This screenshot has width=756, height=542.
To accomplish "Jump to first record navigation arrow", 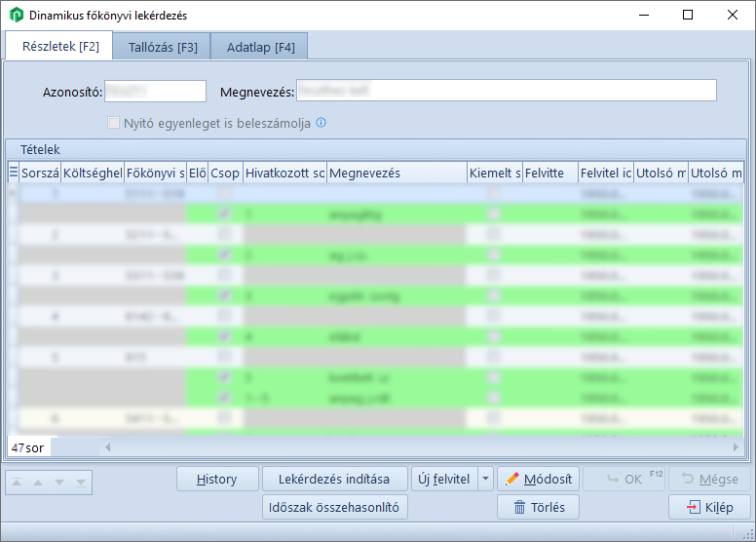I will (15, 482).
